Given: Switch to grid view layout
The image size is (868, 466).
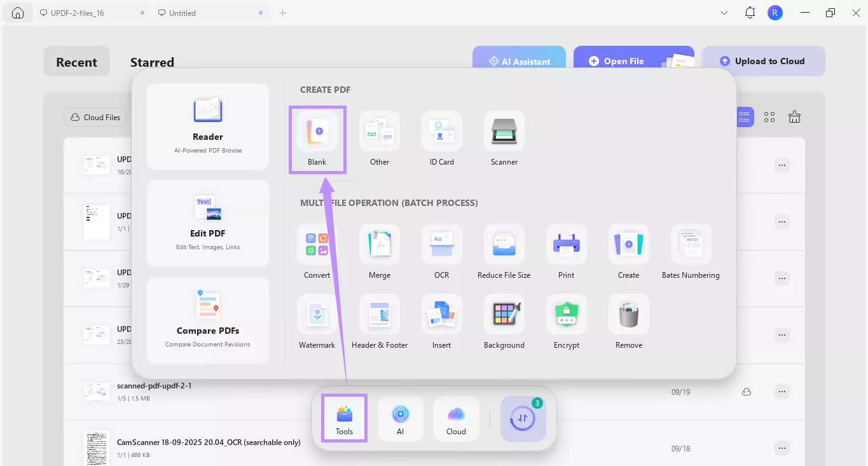Looking at the screenshot, I should click(769, 117).
